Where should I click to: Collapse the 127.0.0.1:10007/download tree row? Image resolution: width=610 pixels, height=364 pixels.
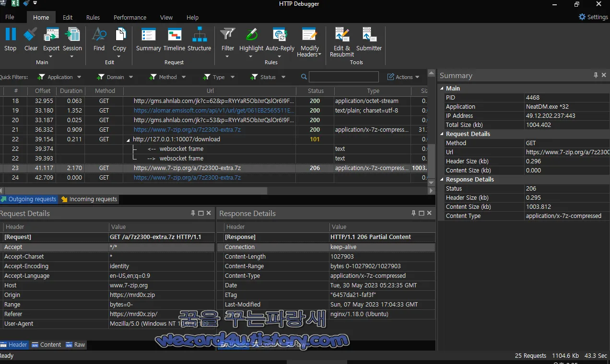tap(128, 139)
